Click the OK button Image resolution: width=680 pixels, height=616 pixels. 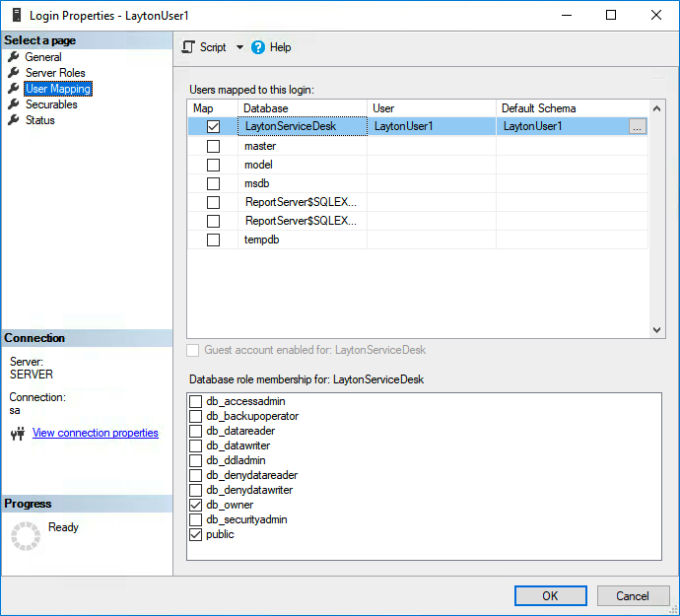click(550, 595)
